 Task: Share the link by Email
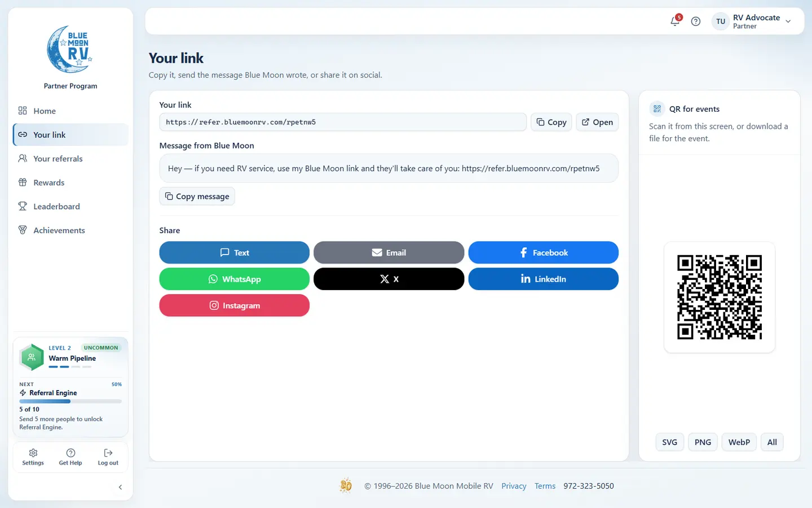pyautogui.click(x=389, y=252)
